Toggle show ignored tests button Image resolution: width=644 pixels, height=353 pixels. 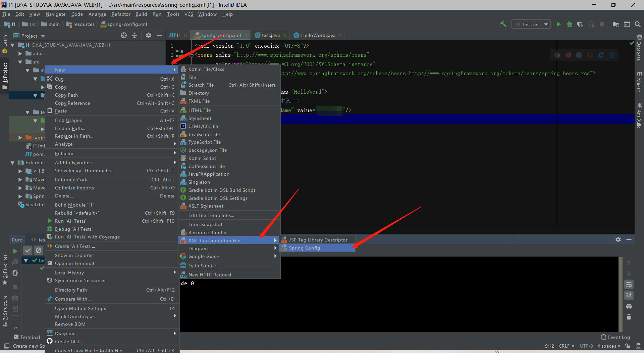[x=39, y=250]
